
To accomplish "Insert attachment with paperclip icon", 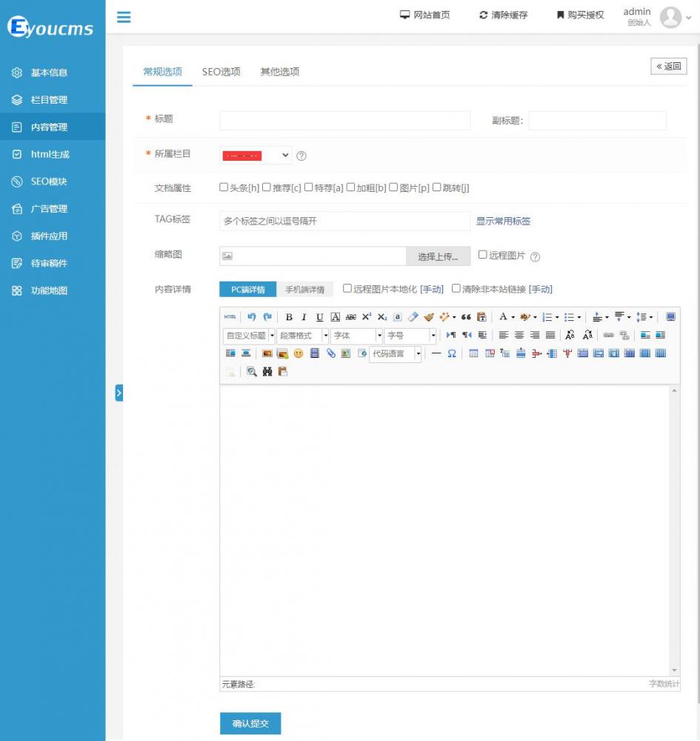I will pyautogui.click(x=330, y=353).
